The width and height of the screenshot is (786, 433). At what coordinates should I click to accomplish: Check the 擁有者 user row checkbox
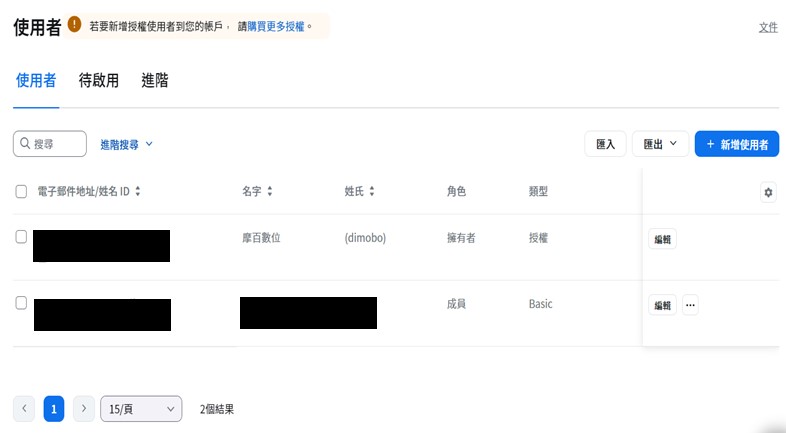pos(21,237)
